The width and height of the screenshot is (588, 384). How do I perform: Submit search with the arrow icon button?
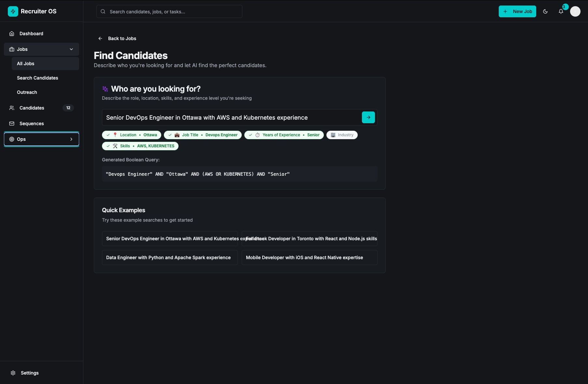point(368,117)
